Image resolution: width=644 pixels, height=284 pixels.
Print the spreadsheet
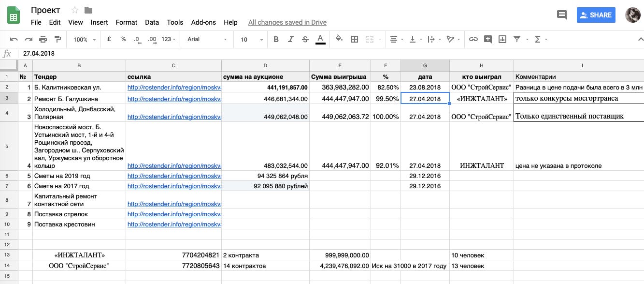tap(43, 39)
